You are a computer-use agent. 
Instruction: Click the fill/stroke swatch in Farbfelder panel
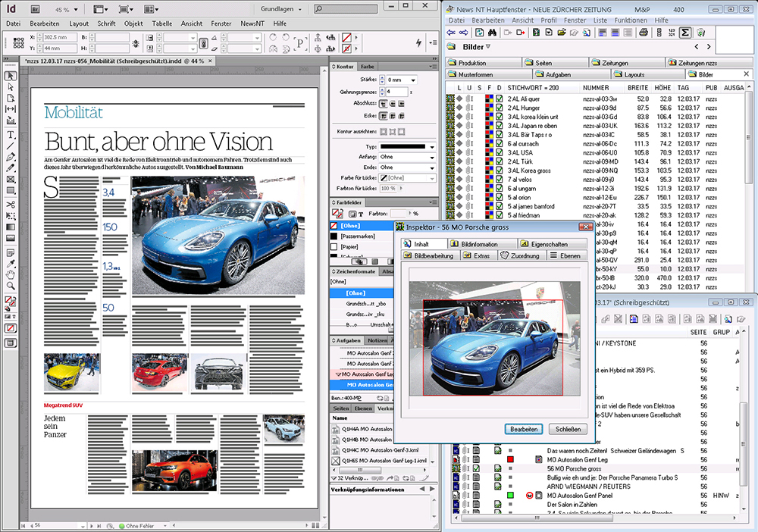(337, 213)
